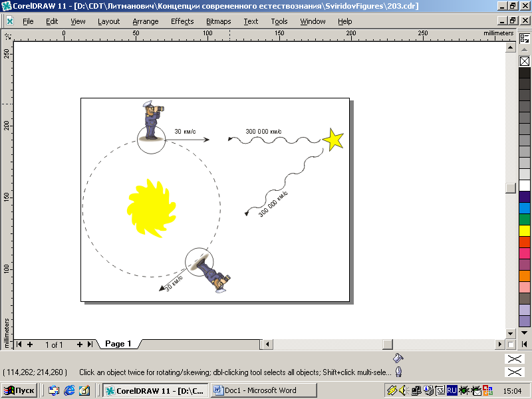Image resolution: width=532 pixels, height=399 pixels.
Task: Select the yellow sun shape on canvas
Action: 152,207
